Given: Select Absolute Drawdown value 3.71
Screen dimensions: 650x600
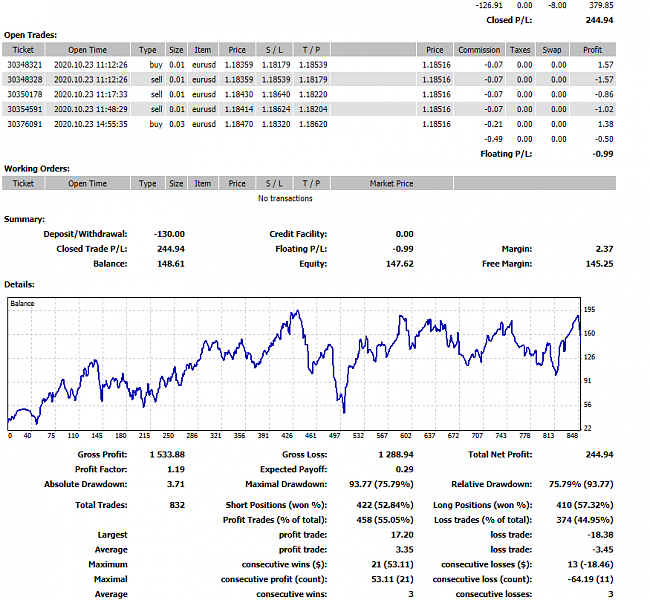Looking at the screenshot, I should 176,484.
